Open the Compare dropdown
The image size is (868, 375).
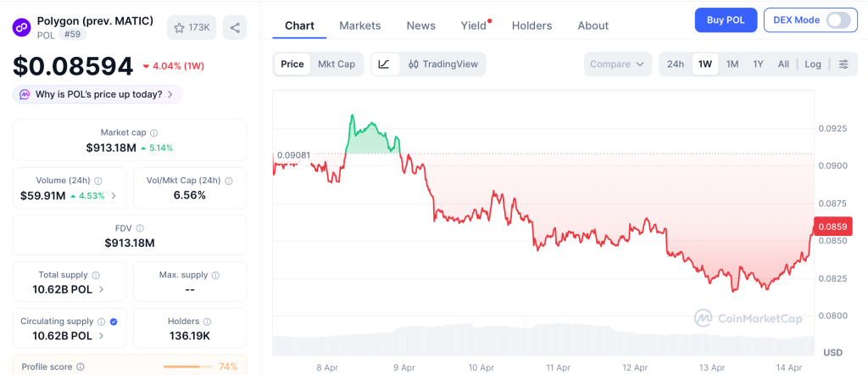(x=618, y=64)
